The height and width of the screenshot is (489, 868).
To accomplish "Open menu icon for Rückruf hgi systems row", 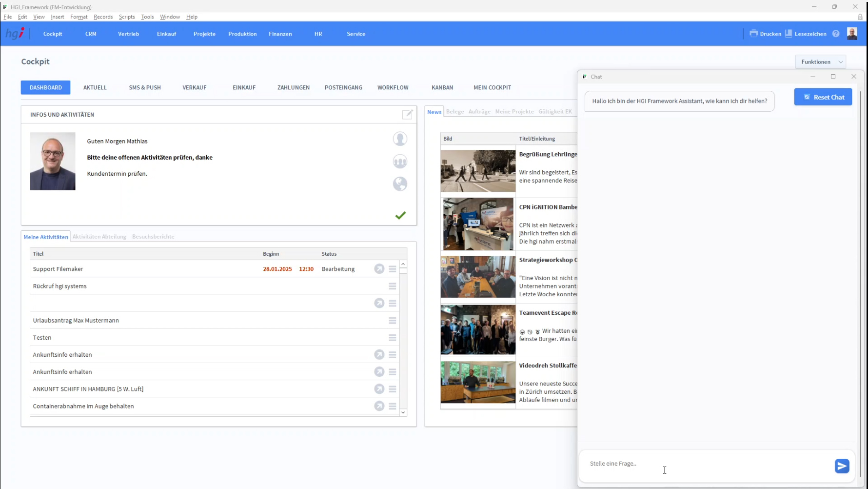I will coord(392,286).
